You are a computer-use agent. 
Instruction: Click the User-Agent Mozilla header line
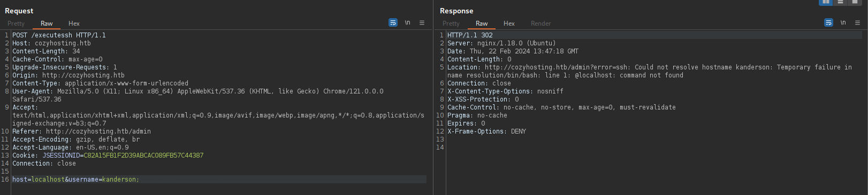198,95
